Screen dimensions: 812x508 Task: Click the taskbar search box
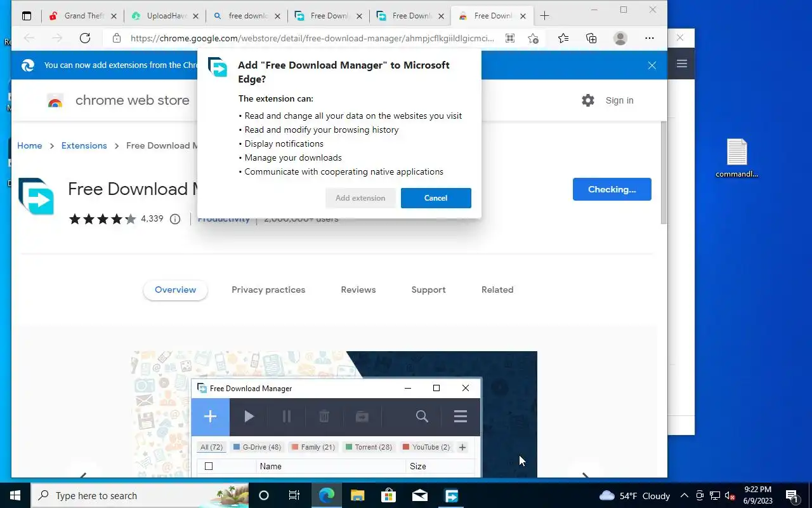pyautogui.click(x=140, y=495)
